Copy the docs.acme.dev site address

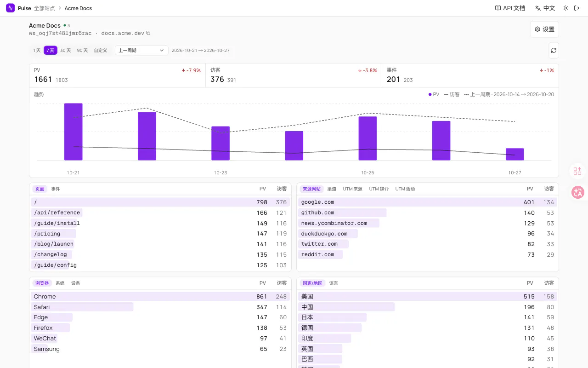148,33
